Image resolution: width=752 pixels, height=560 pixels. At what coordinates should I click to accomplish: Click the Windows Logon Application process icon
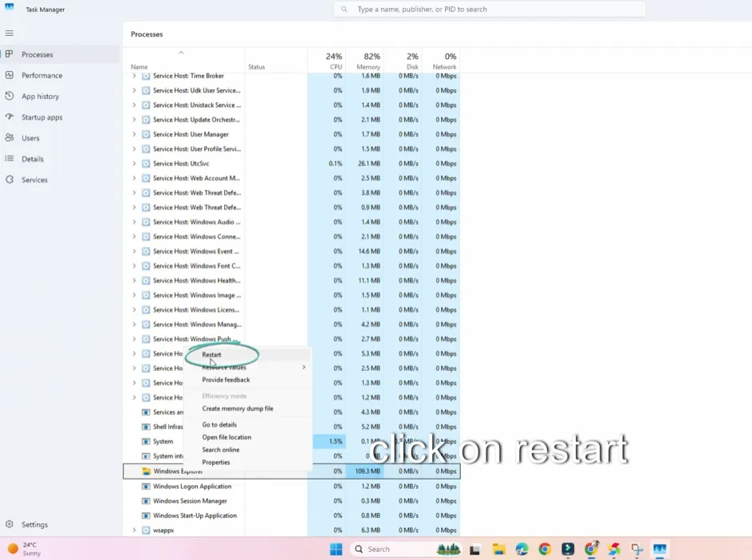146,486
